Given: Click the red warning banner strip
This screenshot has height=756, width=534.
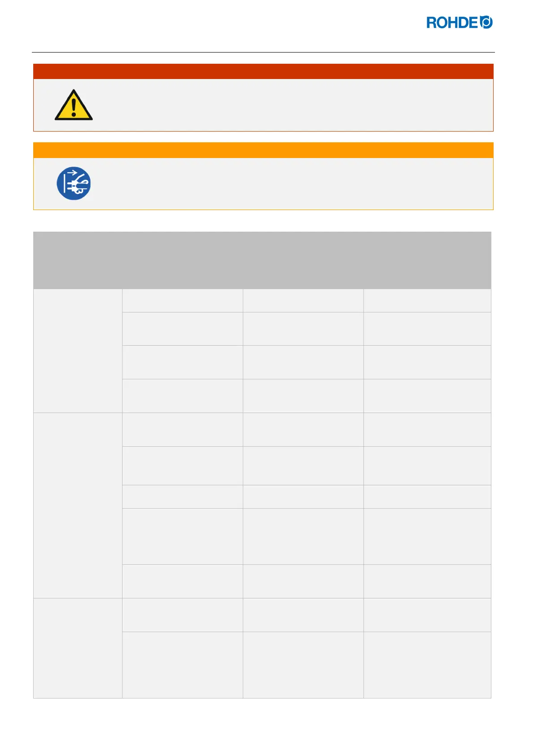Looking at the screenshot, I should (x=263, y=71).
